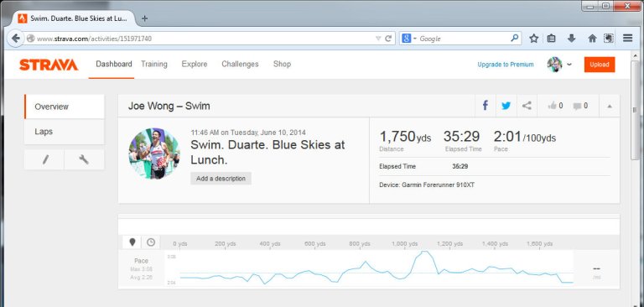Click the toolbar icon beside the home icon
This screenshot has height=307, width=644.
coord(609,39)
